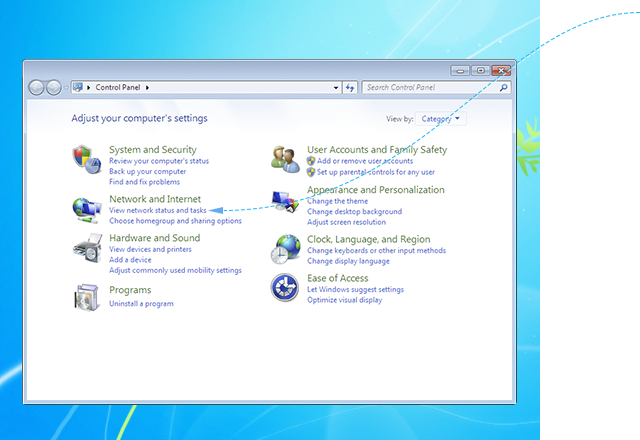Expand the arrow after Control Panel in breadcrumb
This screenshot has height=440, width=640.
point(147,87)
